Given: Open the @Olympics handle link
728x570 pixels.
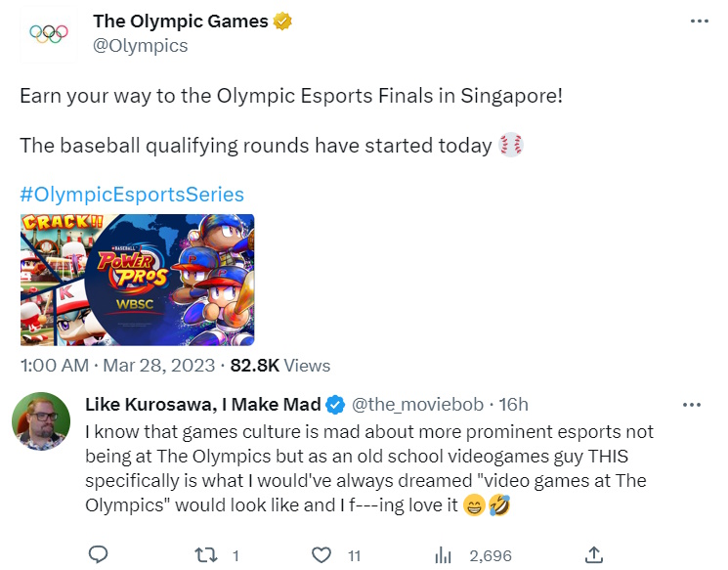Looking at the screenshot, I should (x=140, y=46).
